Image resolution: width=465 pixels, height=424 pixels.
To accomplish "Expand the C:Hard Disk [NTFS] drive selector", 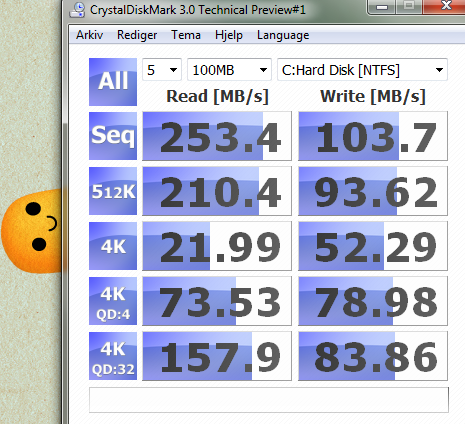I will 362,70.
